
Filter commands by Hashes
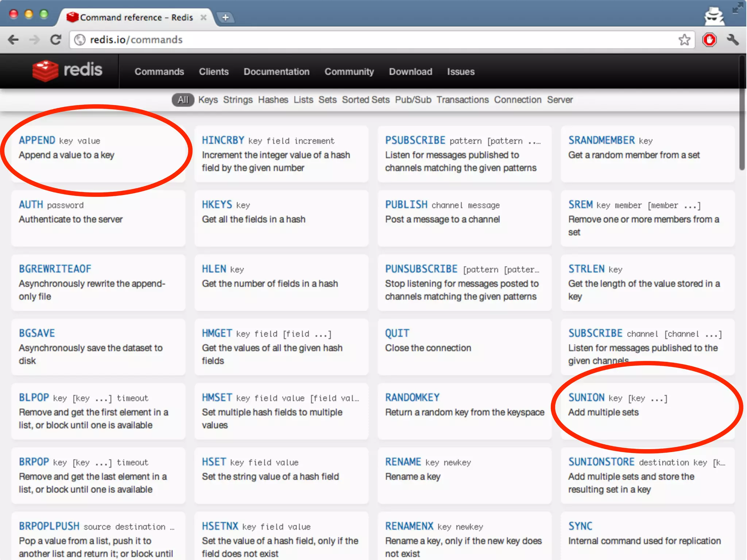click(x=273, y=100)
